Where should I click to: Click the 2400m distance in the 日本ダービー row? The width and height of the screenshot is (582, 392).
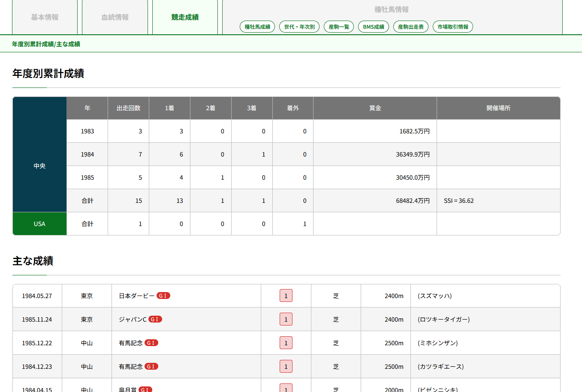tap(394, 296)
